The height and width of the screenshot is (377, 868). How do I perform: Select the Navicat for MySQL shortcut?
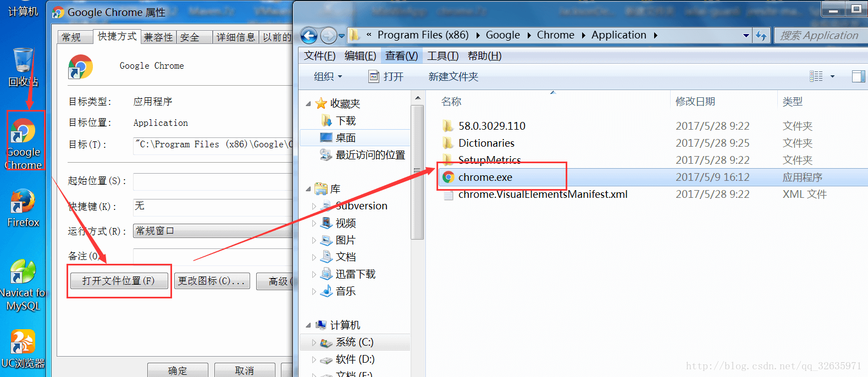(23, 285)
